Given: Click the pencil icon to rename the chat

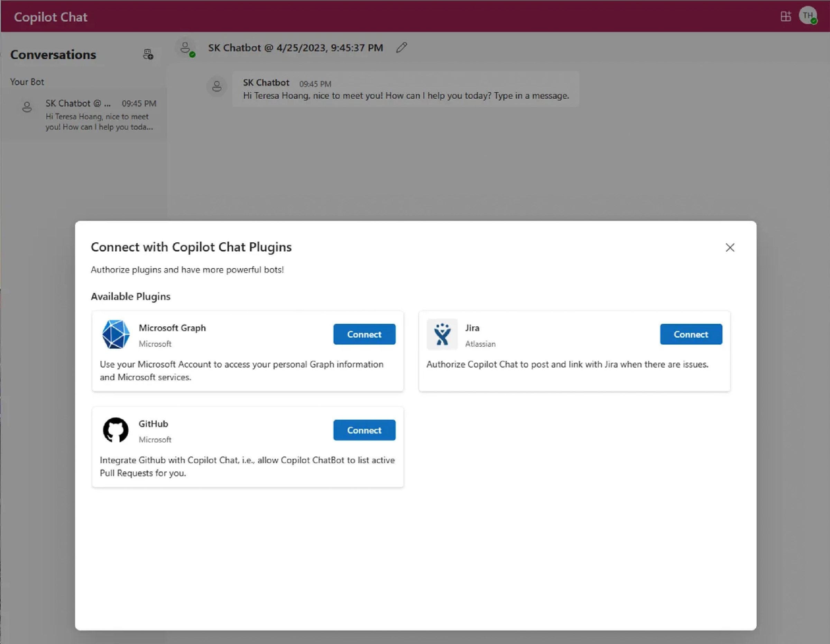Looking at the screenshot, I should 401,47.
